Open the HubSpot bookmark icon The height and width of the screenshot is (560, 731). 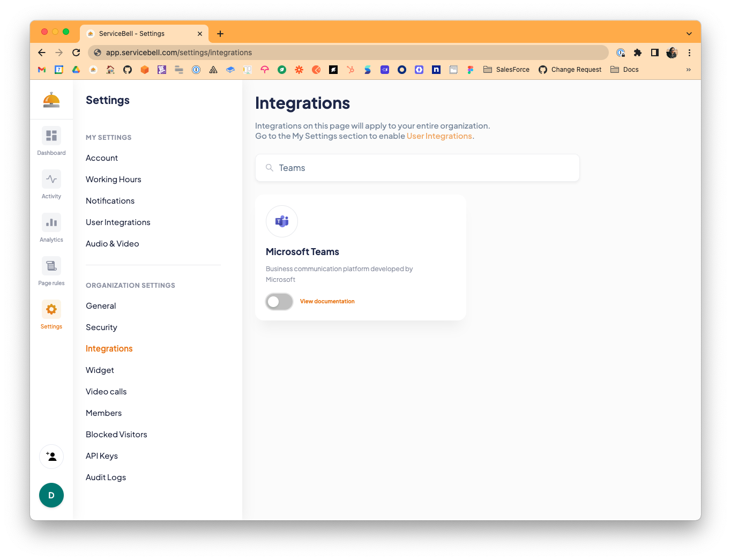(350, 70)
